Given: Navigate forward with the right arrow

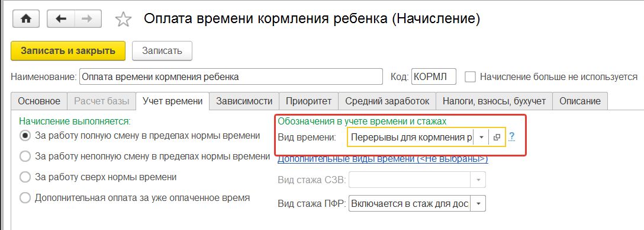Looking at the screenshot, I should pos(87,20).
